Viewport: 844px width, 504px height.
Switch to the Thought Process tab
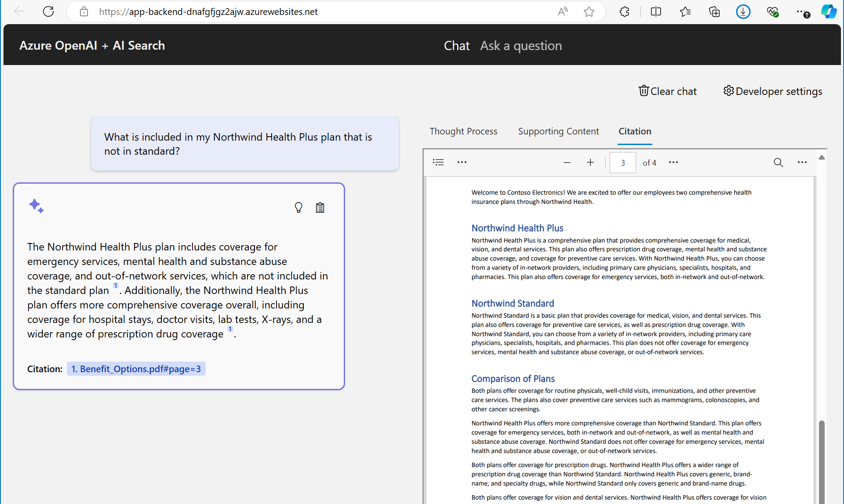pos(463,131)
